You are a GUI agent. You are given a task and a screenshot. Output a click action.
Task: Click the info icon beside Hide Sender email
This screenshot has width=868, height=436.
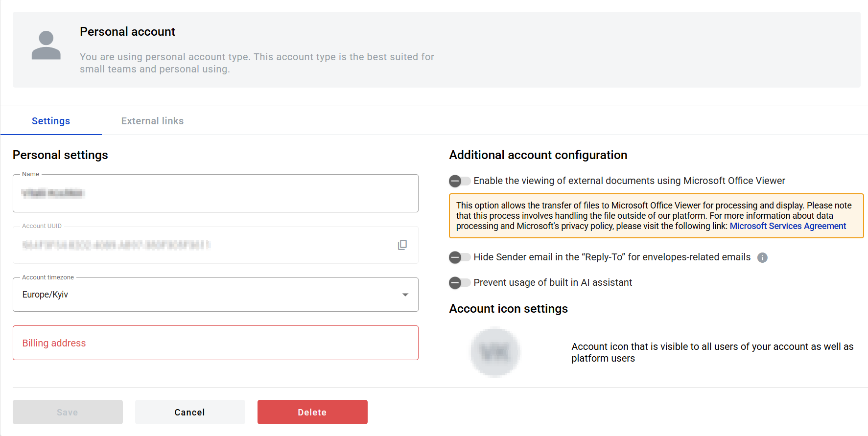click(762, 257)
